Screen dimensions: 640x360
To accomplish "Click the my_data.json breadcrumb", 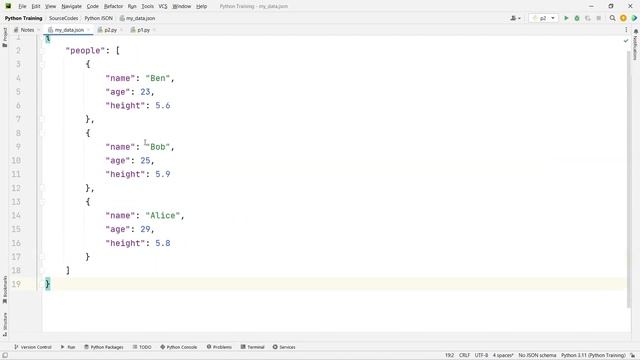I will [x=138, y=18].
